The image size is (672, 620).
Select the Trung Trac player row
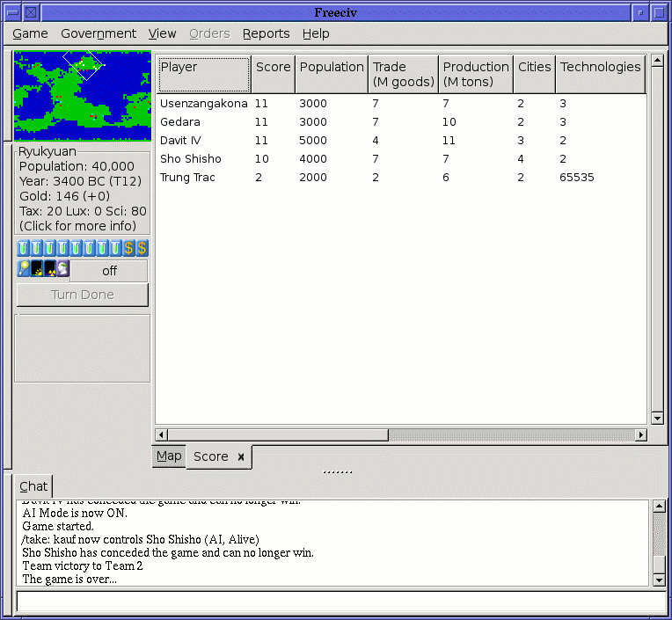[401, 177]
